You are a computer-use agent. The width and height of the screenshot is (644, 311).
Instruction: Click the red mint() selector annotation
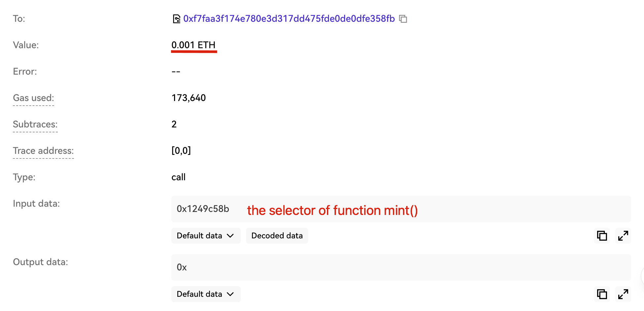tap(332, 210)
